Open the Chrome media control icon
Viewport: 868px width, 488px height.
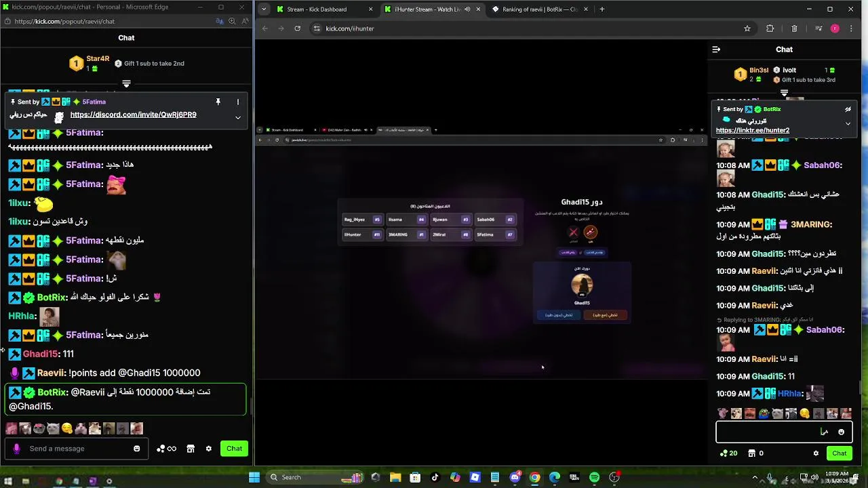tap(818, 28)
